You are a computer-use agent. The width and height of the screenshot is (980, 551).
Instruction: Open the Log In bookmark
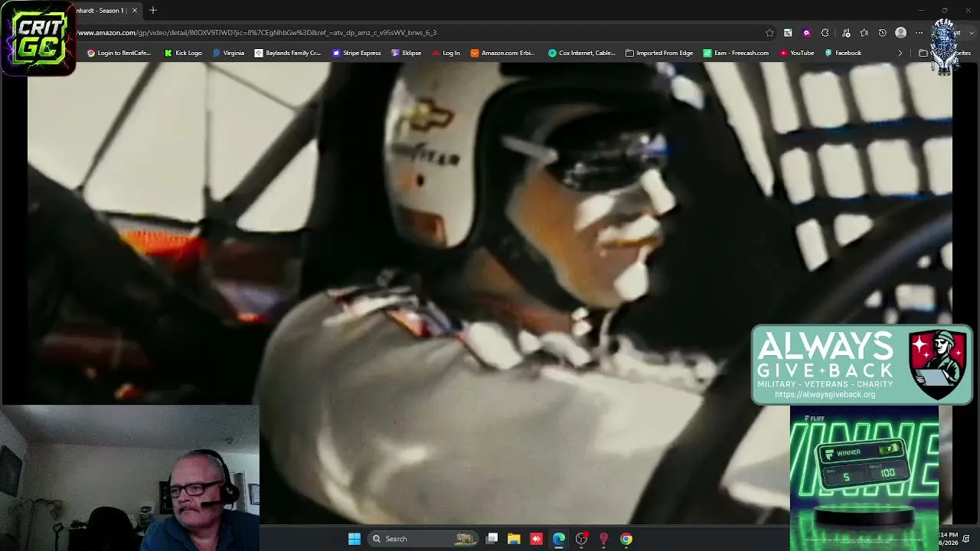(446, 53)
